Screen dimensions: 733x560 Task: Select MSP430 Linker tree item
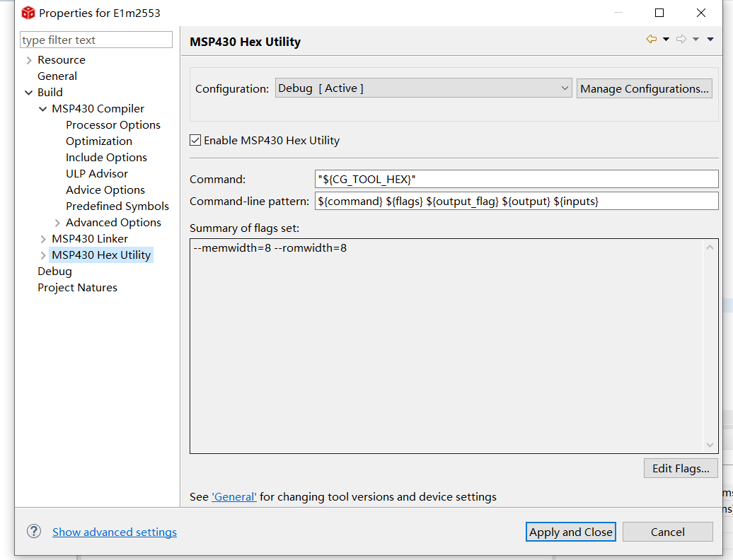pos(90,239)
